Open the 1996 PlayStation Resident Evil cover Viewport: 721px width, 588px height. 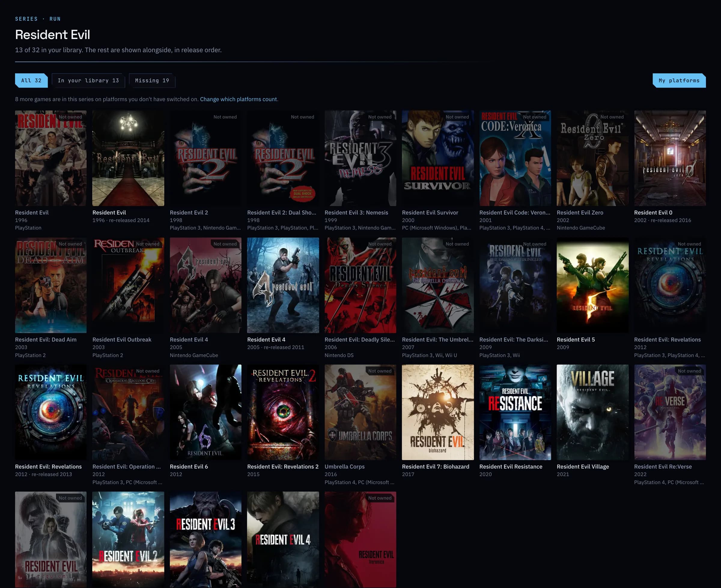click(51, 158)
